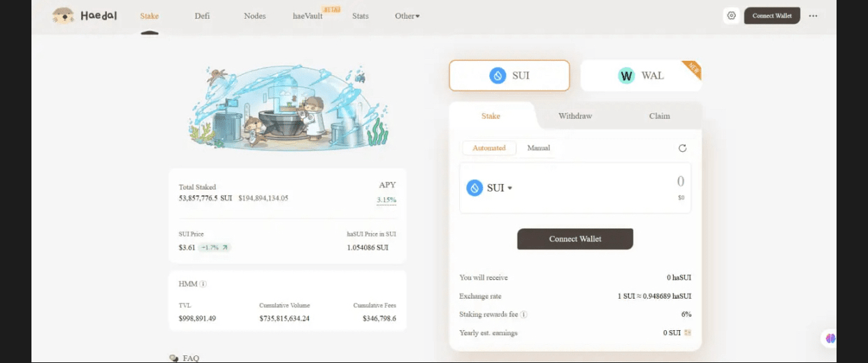Image resolution: width=868 pixels, height=363 pixels.
Task: Expand the Other navigation dropdown
Action: (x=407, y=15)
